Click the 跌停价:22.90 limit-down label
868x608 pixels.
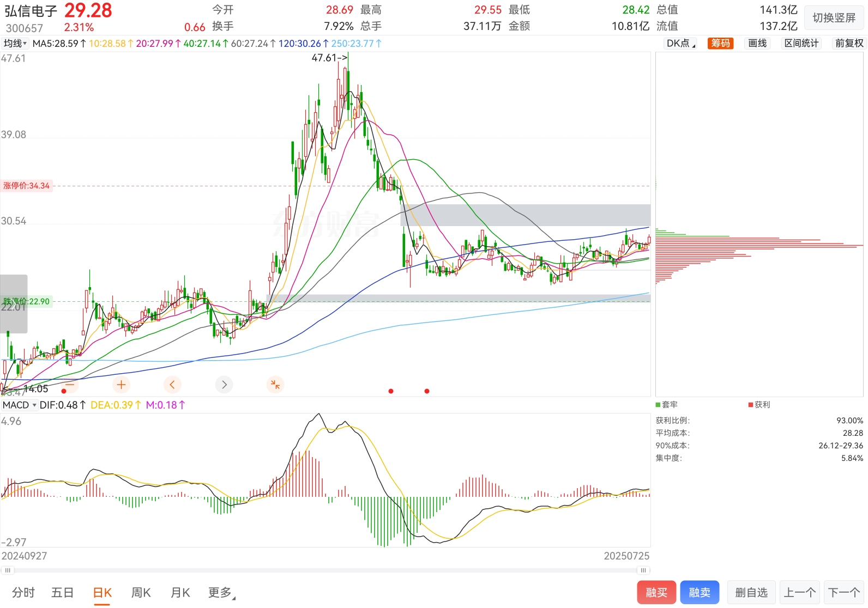[27, 301]
